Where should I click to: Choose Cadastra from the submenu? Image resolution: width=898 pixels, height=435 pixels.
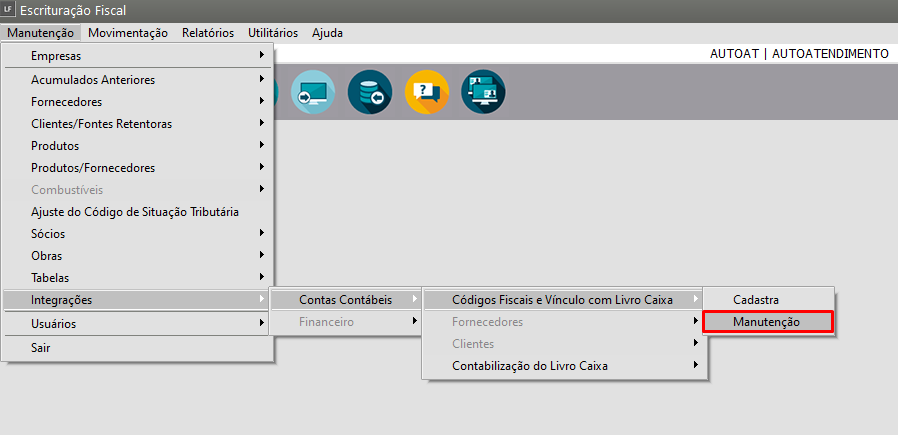click(756, 299)
